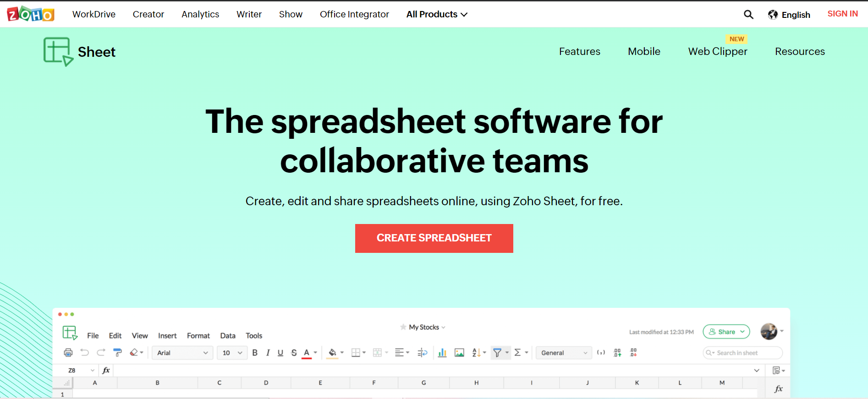Click the undo arrow icon

click(x=85, y=352)
